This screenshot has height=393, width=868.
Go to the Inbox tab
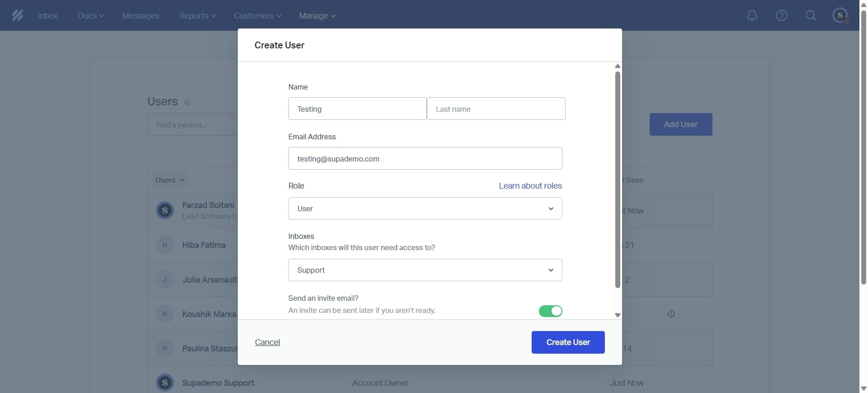tap(47, 16)
